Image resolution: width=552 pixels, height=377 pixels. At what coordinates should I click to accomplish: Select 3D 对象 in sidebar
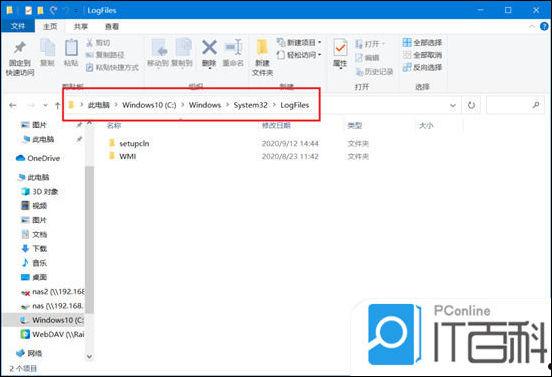[x=45, y=191]
